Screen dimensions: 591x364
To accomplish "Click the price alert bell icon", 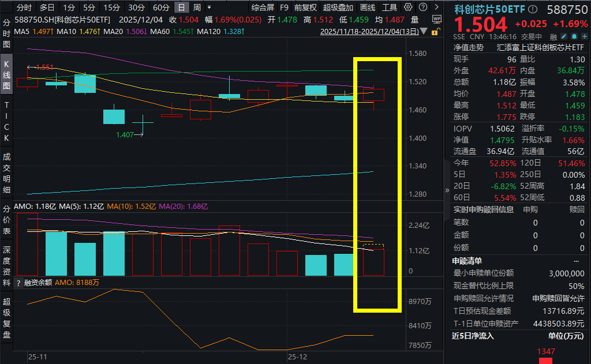I will point(574,36).
